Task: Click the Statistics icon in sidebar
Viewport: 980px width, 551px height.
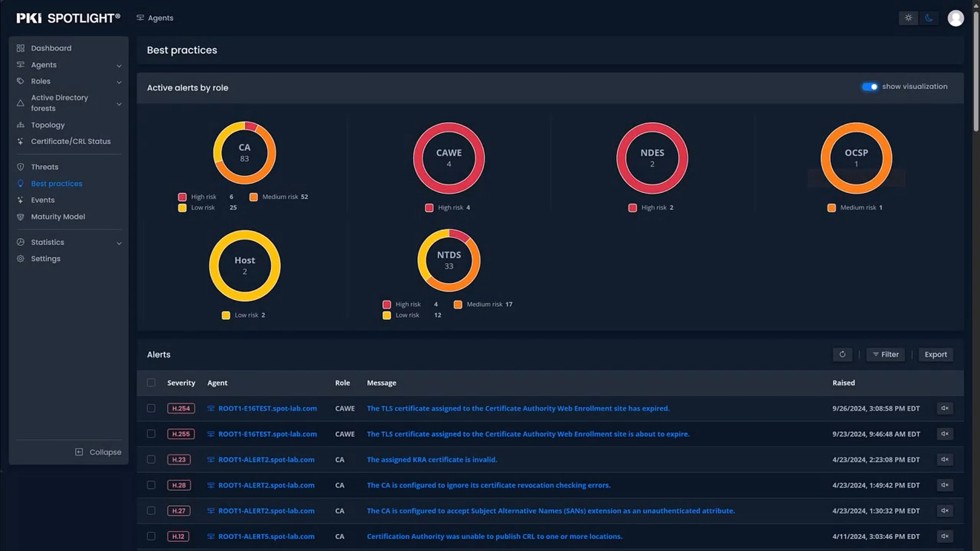Action: coord(21,241)
